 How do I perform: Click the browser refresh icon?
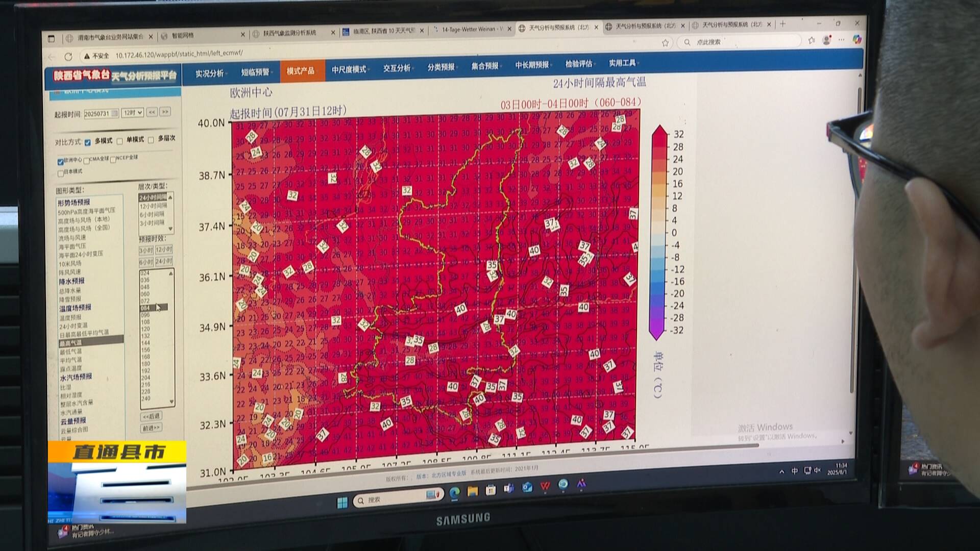68,56
